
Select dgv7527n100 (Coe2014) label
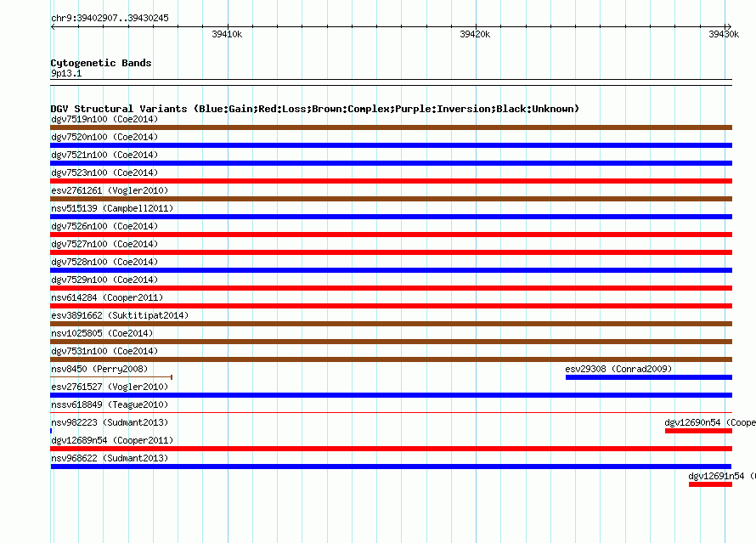pyautogui.click(x=104, y=244)
